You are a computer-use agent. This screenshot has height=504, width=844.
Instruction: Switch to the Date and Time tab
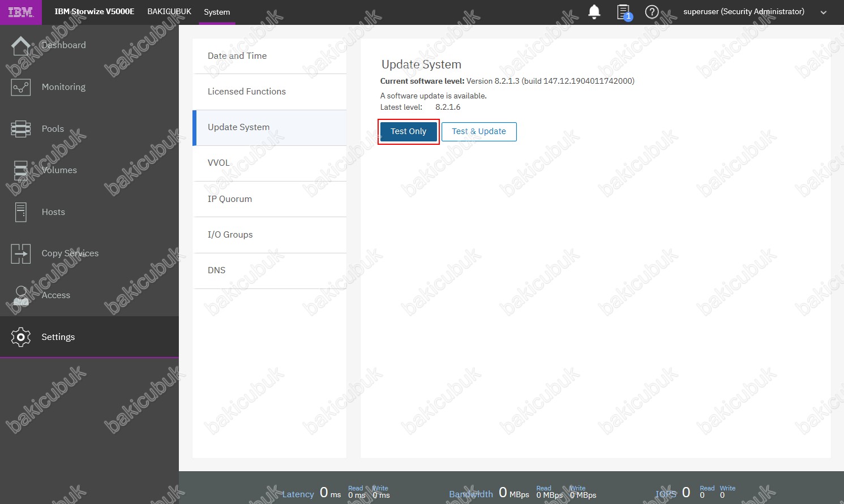tap(269, 56)
